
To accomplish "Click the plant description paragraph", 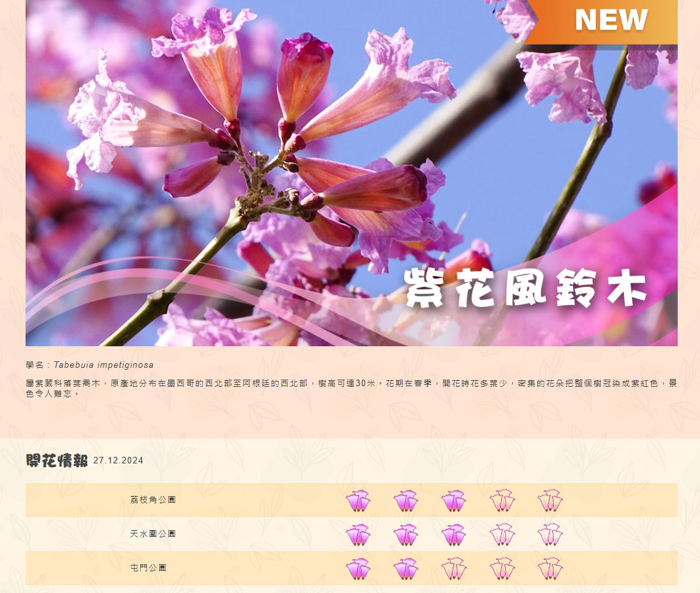I will [351, 388].
